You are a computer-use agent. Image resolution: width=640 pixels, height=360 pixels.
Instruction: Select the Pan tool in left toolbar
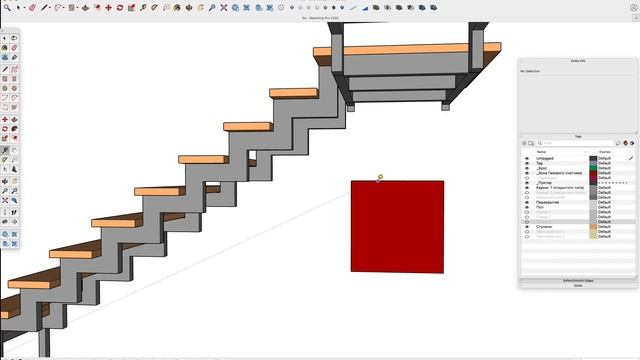[14, 181]
